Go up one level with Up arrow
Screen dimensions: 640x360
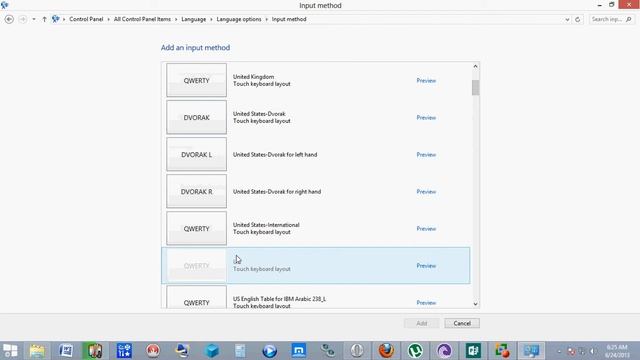44,19
